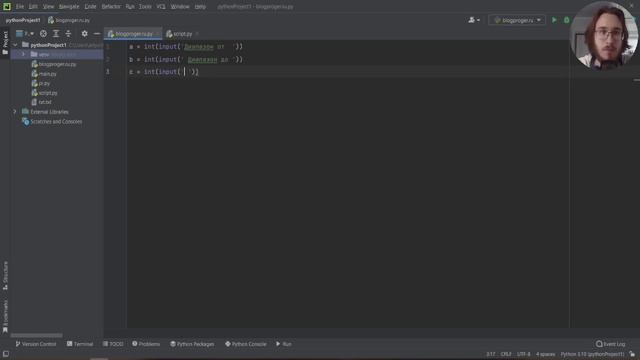Open Python Console tool window
Image resolution: width=640 pixels, height=360 pixels.
click(246, 344)
